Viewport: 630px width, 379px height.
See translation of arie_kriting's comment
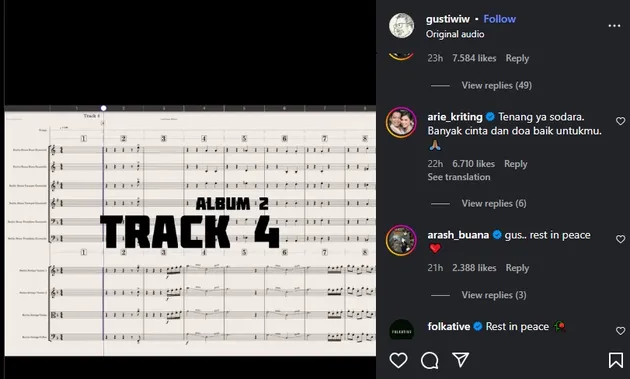point(459,177)
